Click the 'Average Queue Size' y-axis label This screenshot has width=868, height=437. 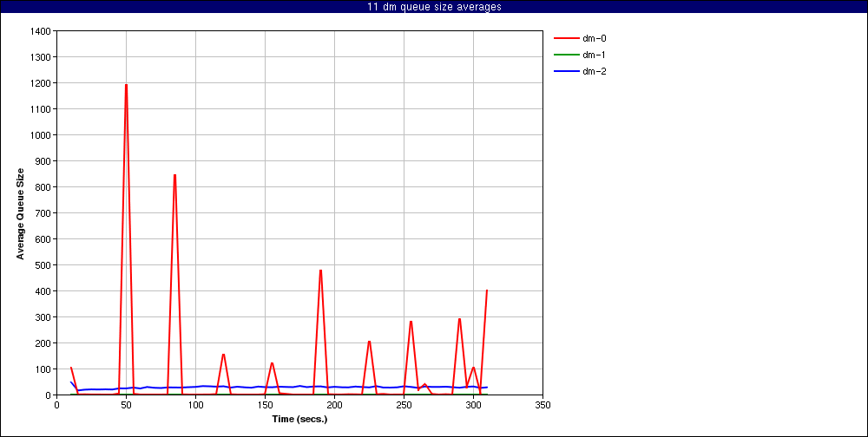pyautogui.click(x=20, y=213)
